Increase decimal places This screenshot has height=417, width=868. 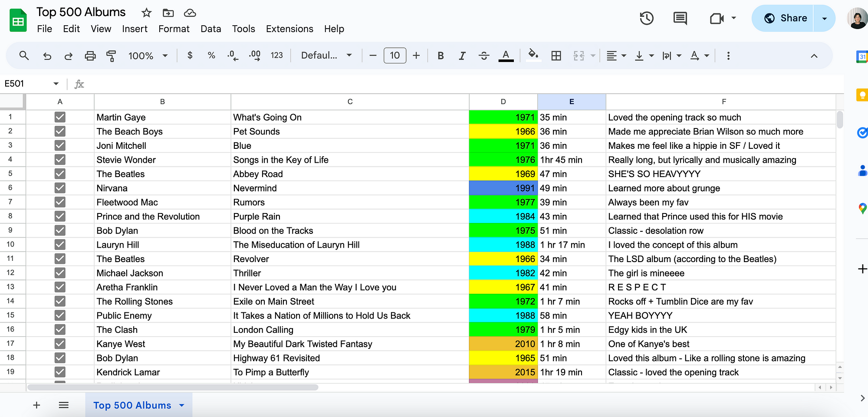click(255, 56)
